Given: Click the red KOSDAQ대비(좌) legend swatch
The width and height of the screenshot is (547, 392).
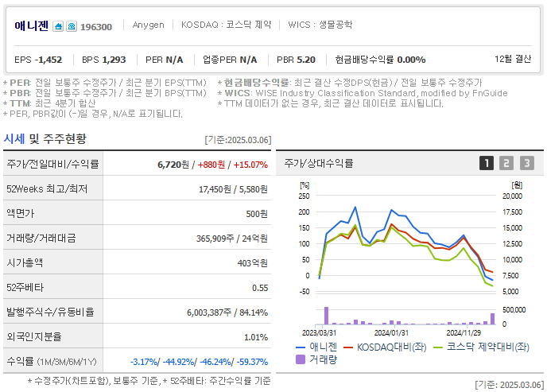Looking at the screenshot, I should point(347,347).
